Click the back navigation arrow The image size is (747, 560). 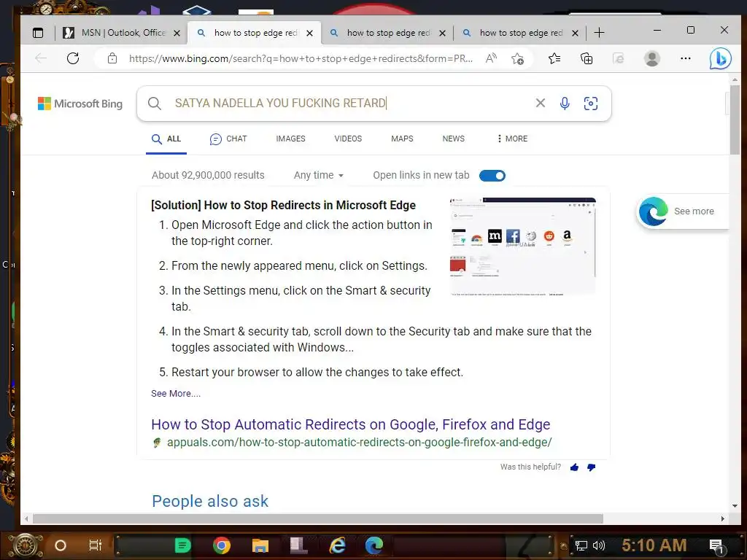(41, 58)
